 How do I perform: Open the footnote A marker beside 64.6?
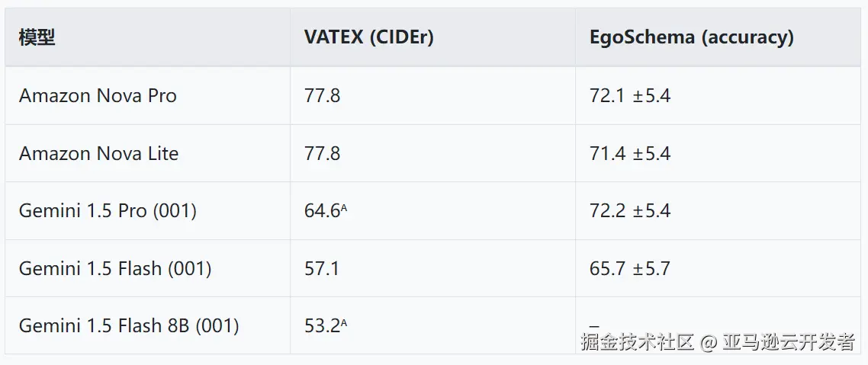point(344,207)
